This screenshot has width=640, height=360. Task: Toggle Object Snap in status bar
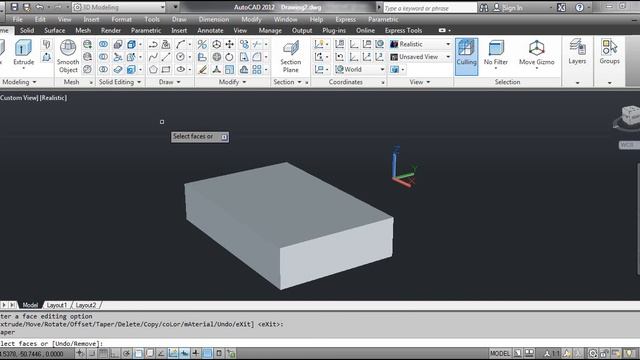(x=138, y=353)
